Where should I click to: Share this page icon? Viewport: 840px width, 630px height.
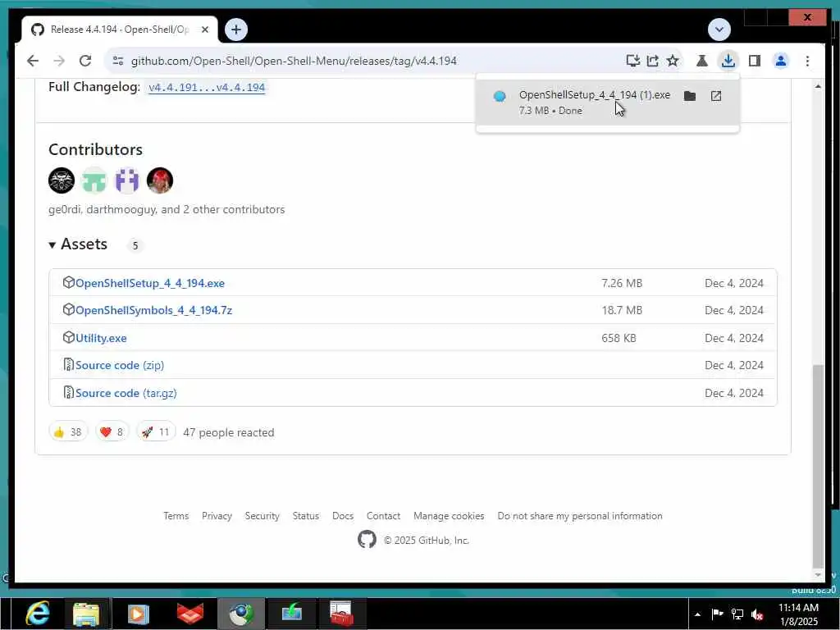click(x=652, y=61)
